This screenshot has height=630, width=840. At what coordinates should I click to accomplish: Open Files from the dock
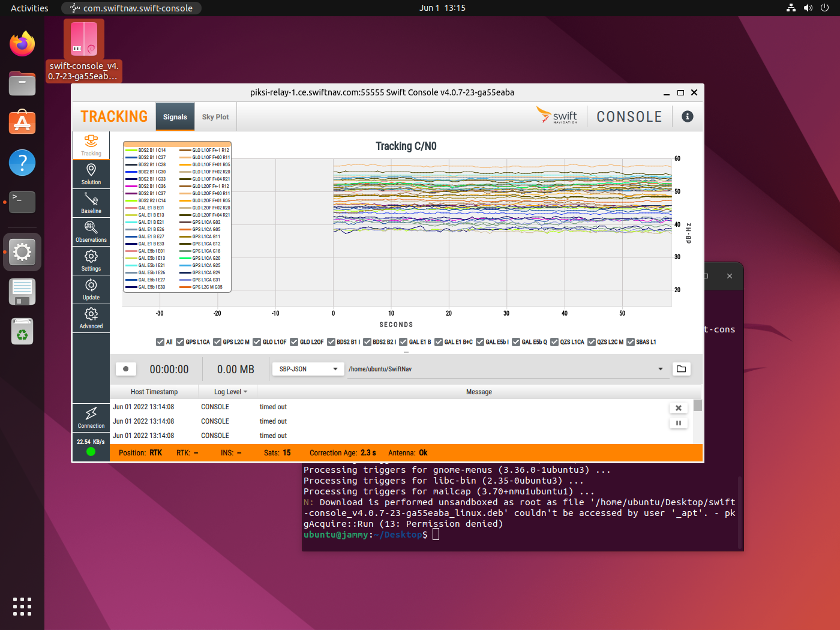(22, 83)
